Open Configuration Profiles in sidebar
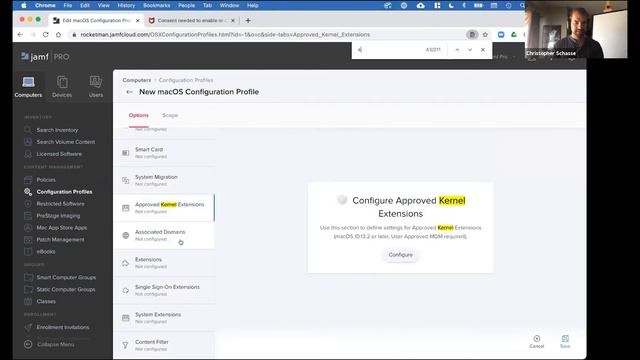 (x=64, y=192)
